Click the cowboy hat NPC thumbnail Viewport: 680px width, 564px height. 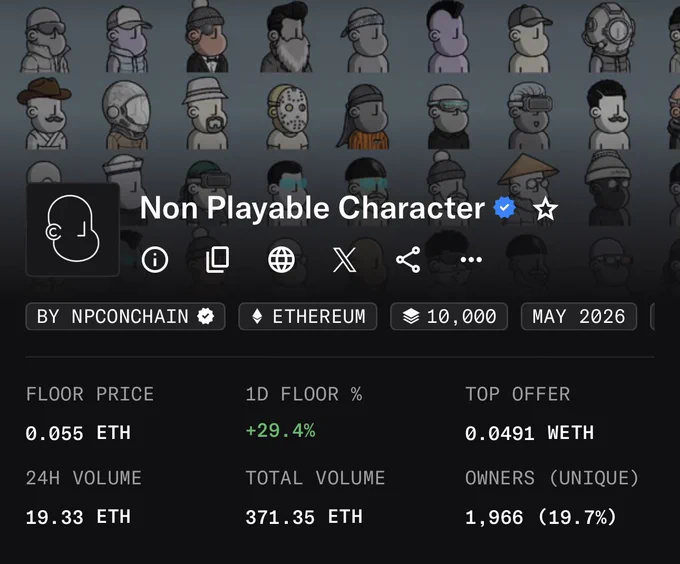click(x=45, y=114)
